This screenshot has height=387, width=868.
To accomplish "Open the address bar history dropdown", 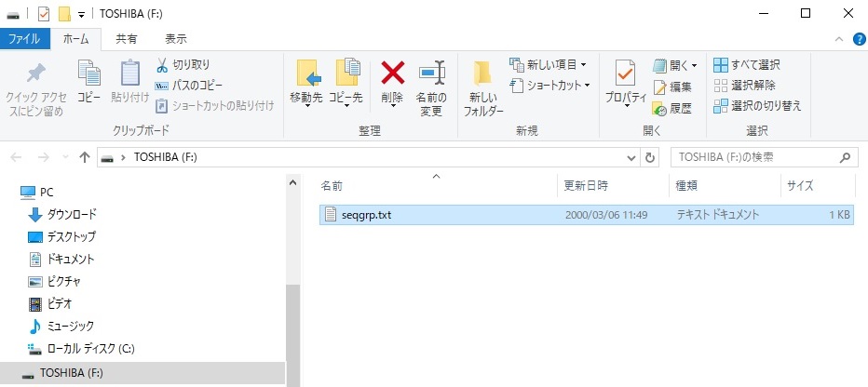I will [631, 158].
